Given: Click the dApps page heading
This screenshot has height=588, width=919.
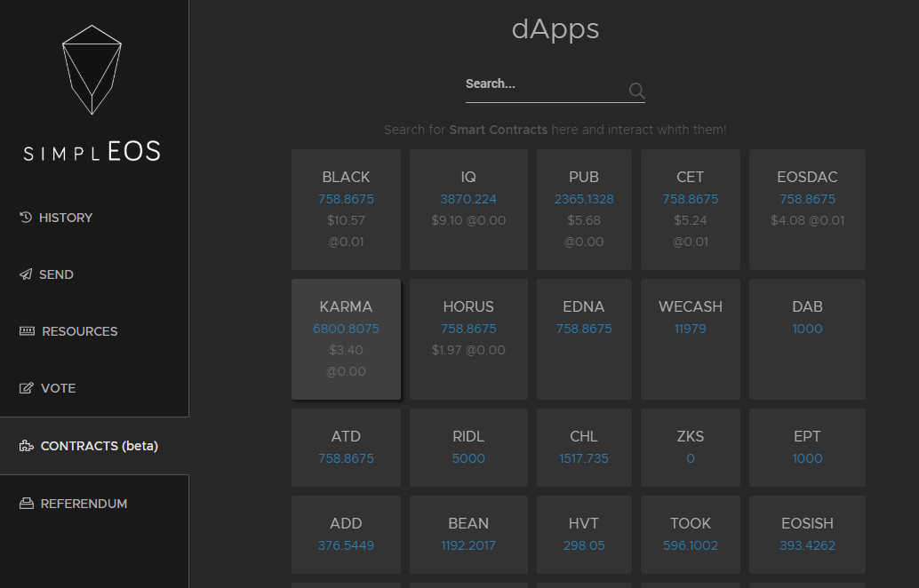Looking at the screenshot, I should coord(555,28).
